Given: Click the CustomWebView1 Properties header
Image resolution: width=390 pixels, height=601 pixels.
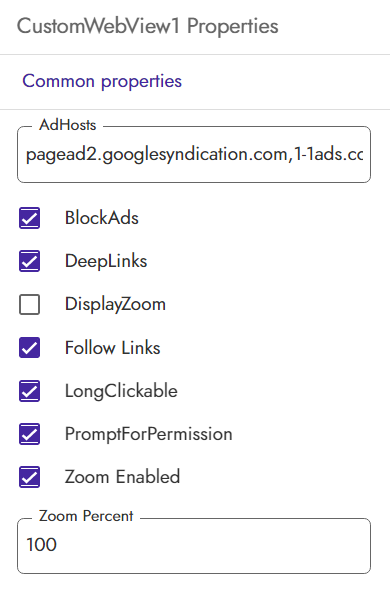Looking at the screenshot, I should pyautogui.click(x=147, y=26).
